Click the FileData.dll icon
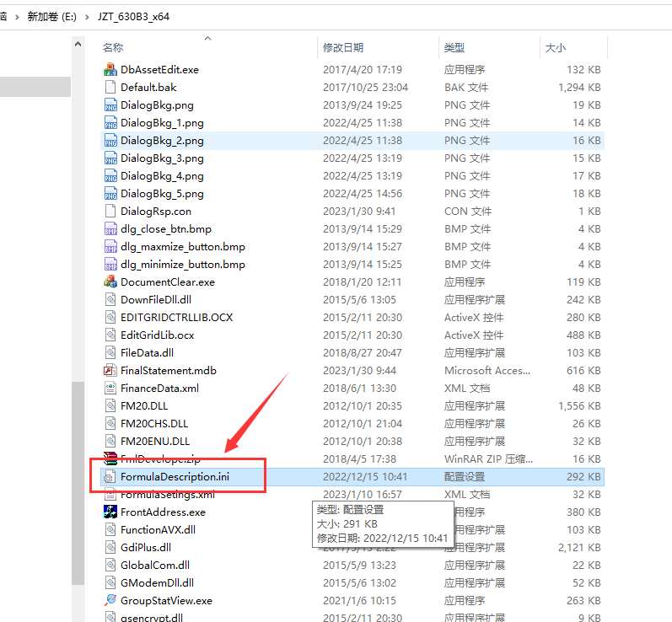The height and width of the screenshot is (622, 672). (110, 353)
